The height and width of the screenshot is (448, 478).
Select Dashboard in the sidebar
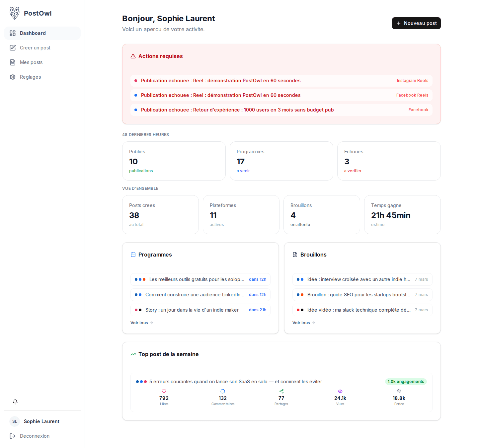33,33
